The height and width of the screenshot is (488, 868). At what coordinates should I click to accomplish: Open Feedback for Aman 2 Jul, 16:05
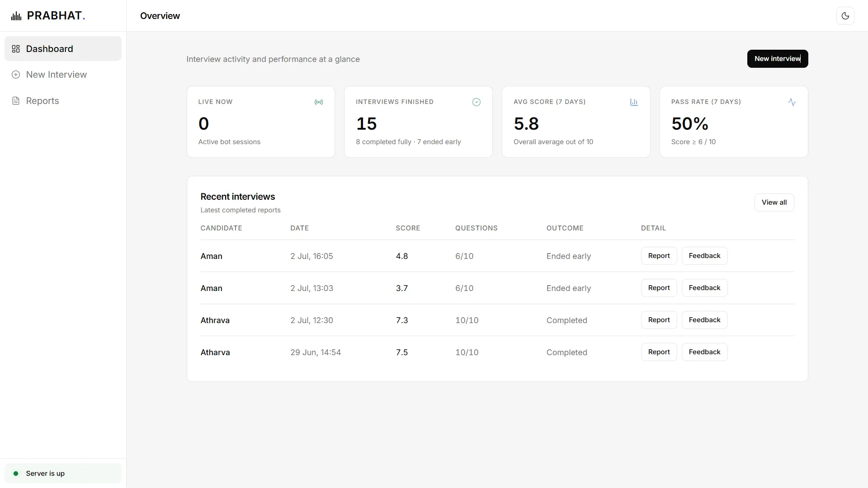click(704, 256)
